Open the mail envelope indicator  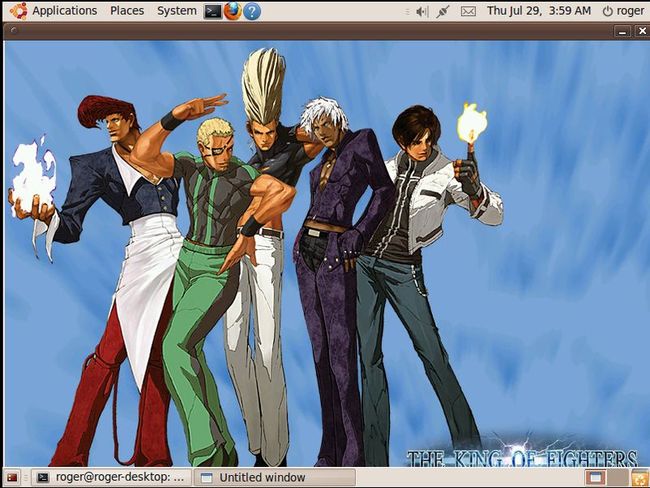(468, 12)
